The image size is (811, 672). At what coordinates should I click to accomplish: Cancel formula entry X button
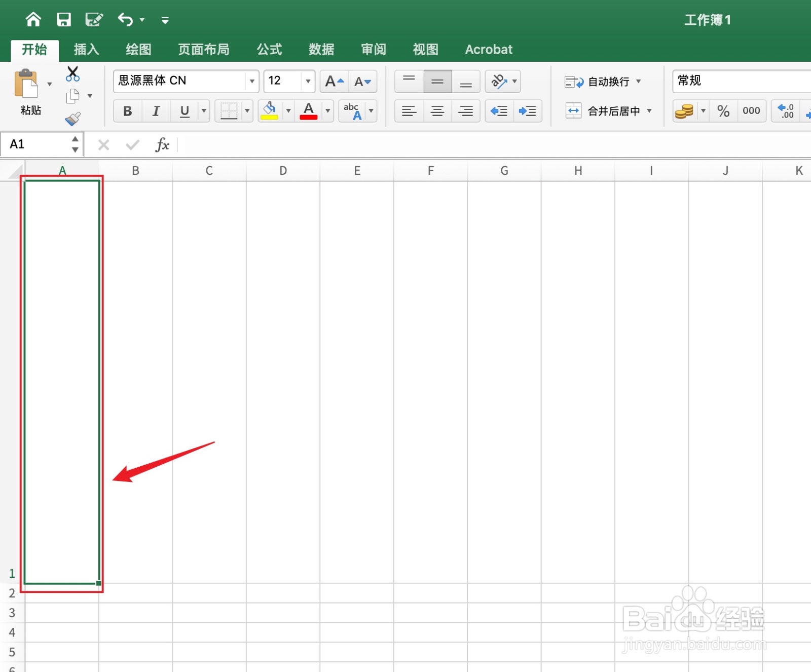[103, 145]
